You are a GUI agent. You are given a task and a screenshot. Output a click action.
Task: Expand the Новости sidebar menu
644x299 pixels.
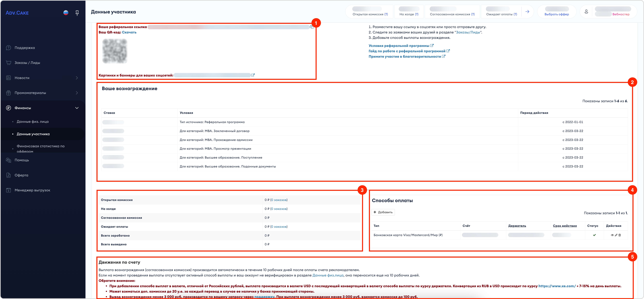[77, 78]
